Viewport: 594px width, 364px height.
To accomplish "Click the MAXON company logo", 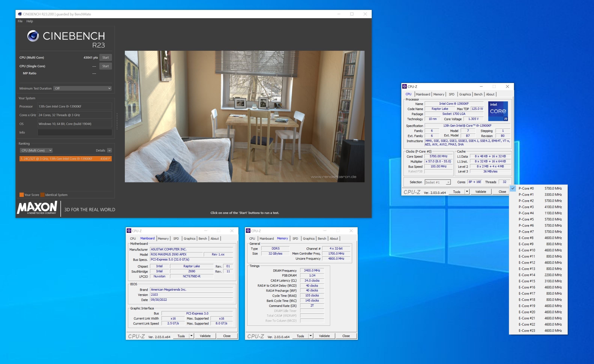I will pyautogui.click(x=37, y=208).
